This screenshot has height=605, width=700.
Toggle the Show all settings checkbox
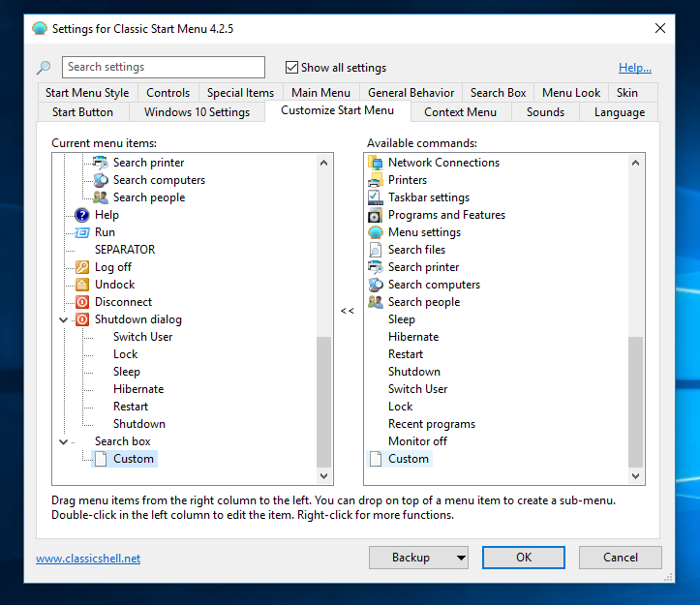(x=291, y=68)
